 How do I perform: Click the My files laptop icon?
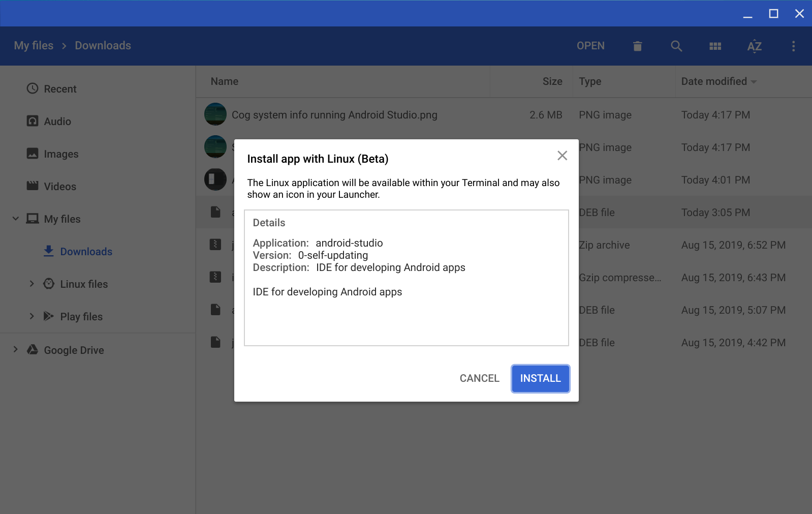tap(33, 219)
